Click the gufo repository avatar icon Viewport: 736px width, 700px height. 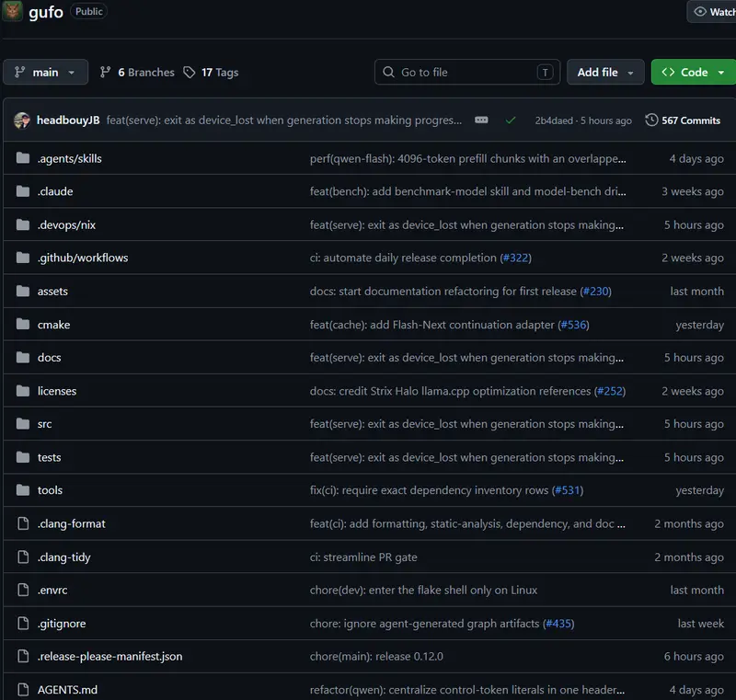12,10
